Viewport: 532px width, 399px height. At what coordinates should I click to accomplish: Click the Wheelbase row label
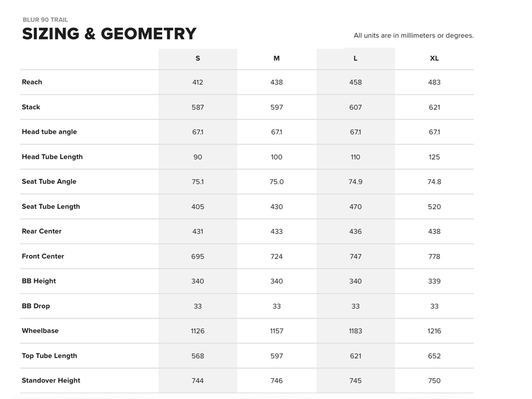click(40, 331)
